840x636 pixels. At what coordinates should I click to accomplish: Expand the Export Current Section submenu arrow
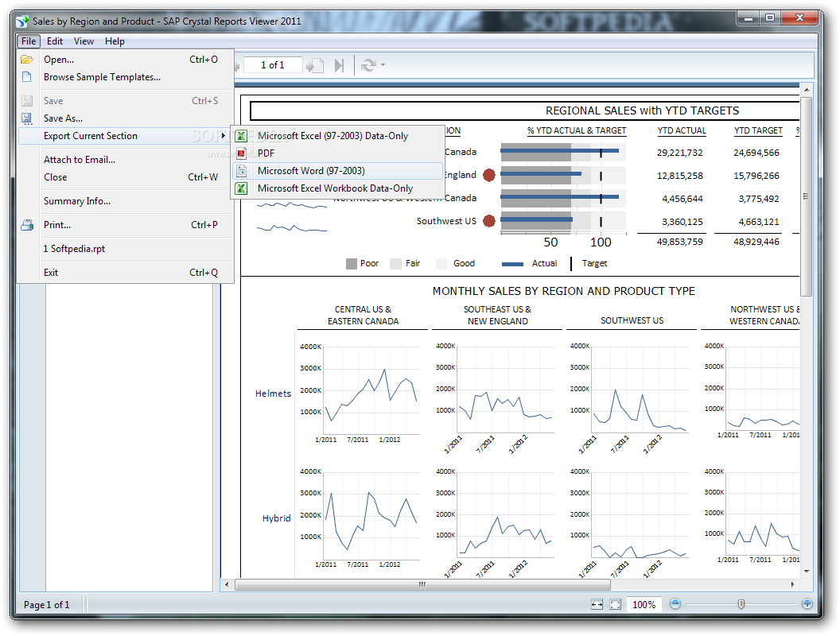click(224, 136)
